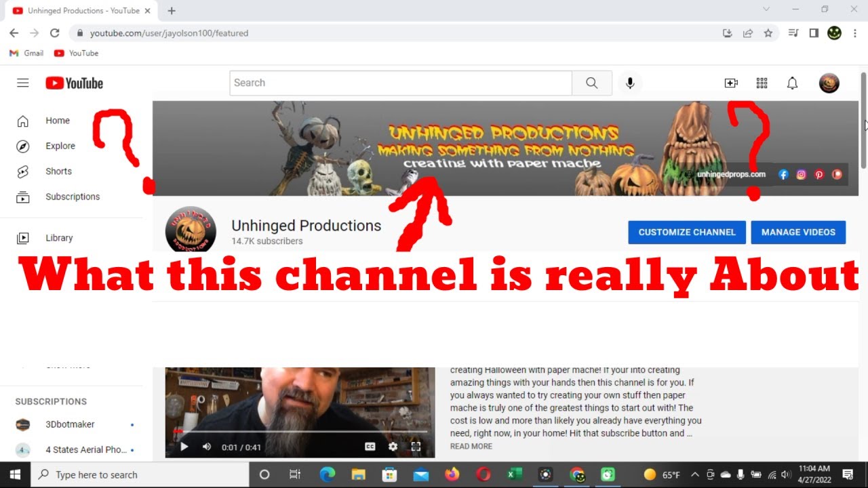
Task: Open the notifications bell
Action: [792, 83]
